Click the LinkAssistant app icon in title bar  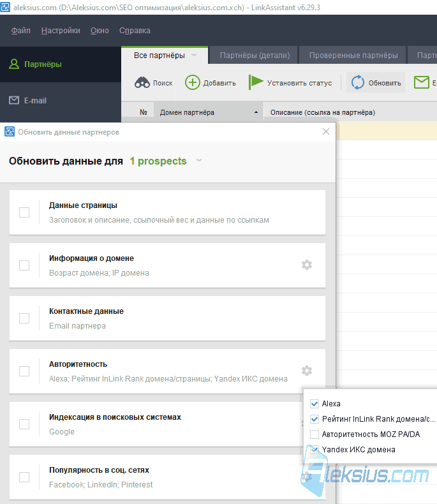[x=5, y=7]
